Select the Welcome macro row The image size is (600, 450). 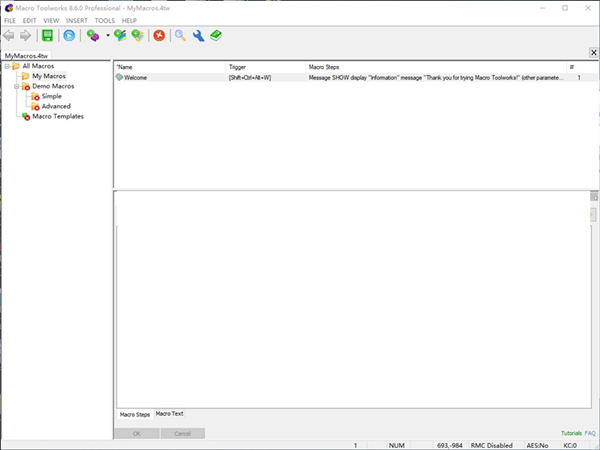tap(355, 78)
